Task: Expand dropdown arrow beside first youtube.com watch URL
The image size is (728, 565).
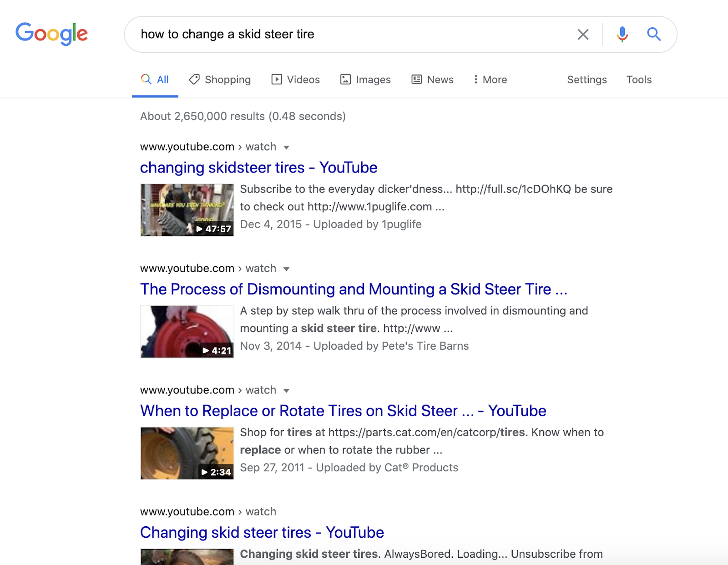Action: (x=286, y=148)
